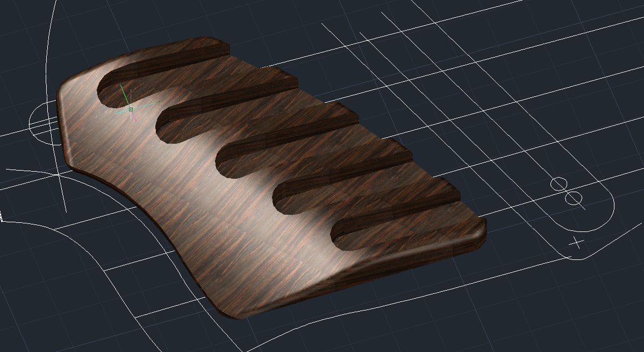644x352 pixels.
Task: Select the upper small circle in the wireframe
Action: coord(559,184)
